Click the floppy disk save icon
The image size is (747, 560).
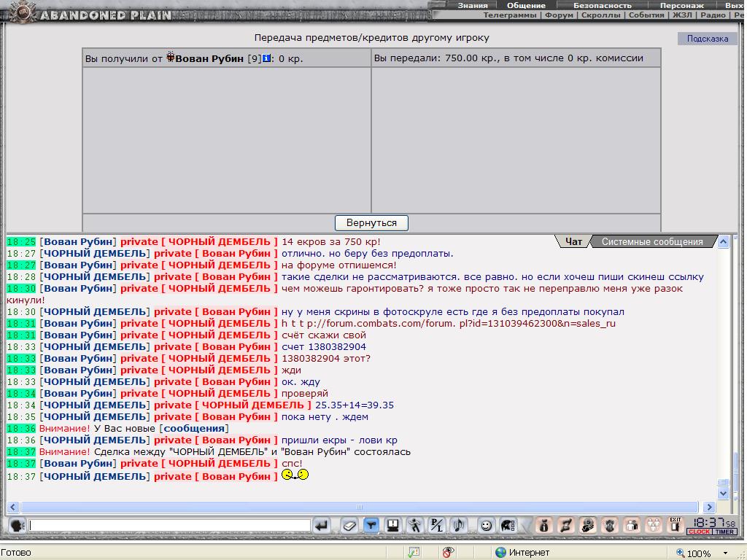[x=392, y=526]
